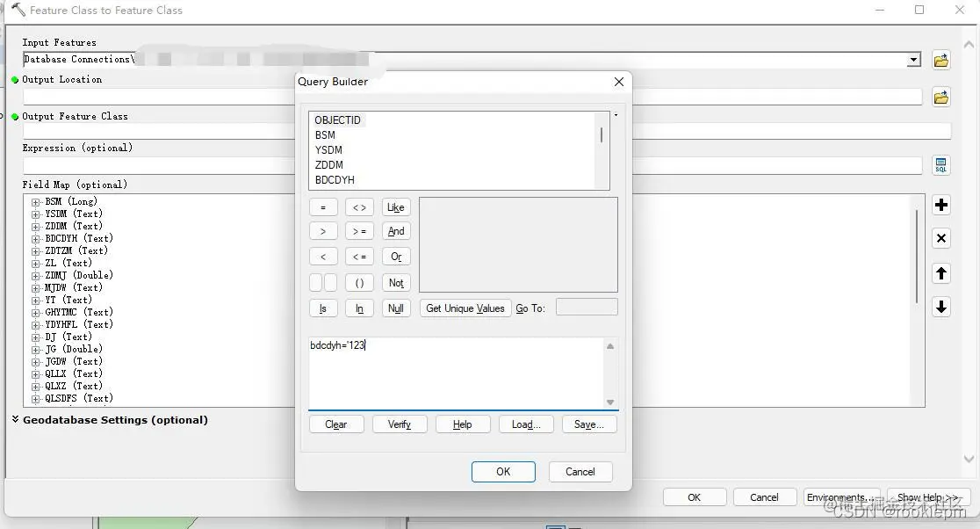Insert the In operator
980x529 pixels.
pos(359,308)
